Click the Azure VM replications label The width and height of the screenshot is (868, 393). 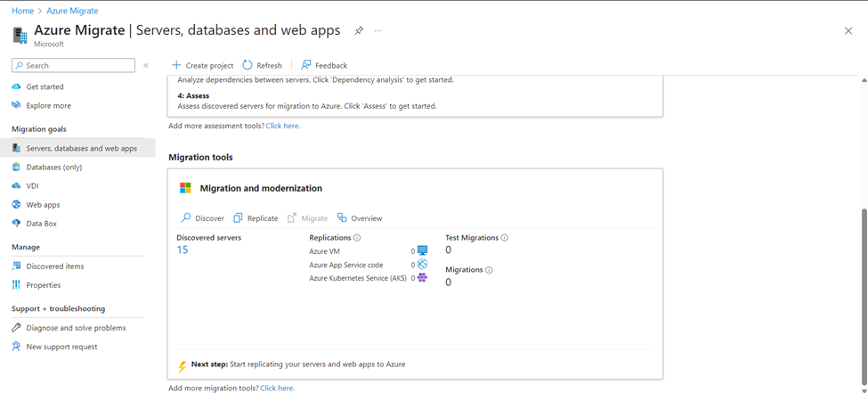pos(325,251)
